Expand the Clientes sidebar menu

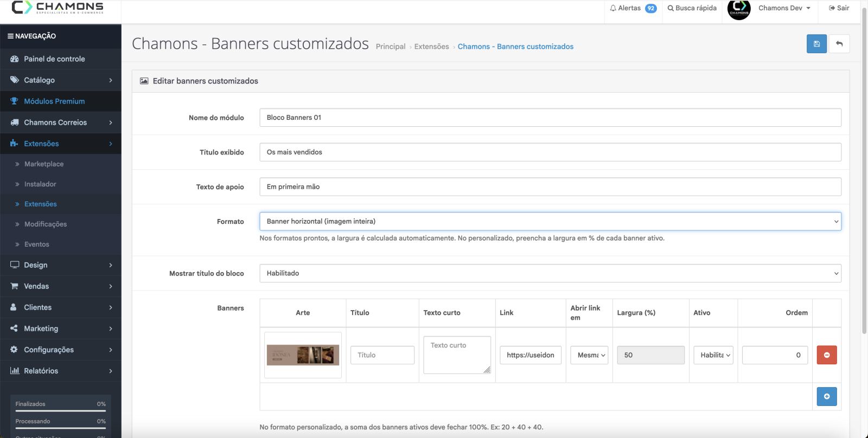click(61, 307)
